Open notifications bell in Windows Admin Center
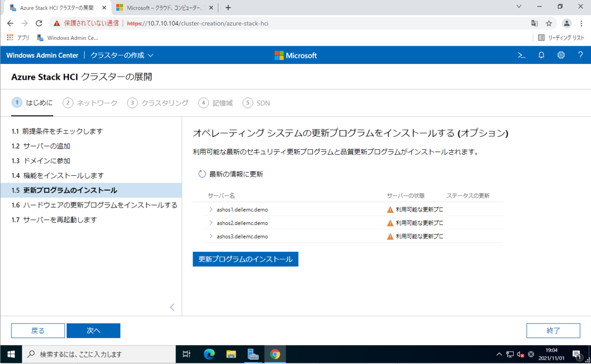 541,55
